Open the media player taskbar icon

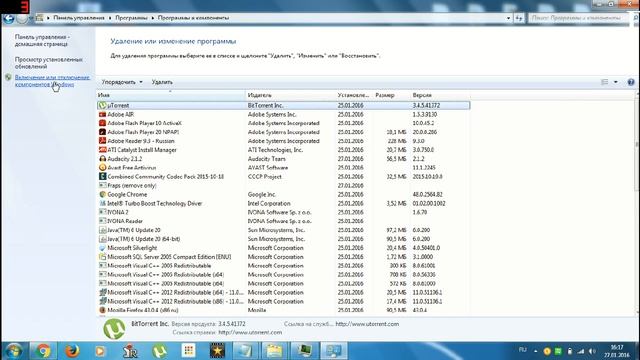tap(100, 351)
